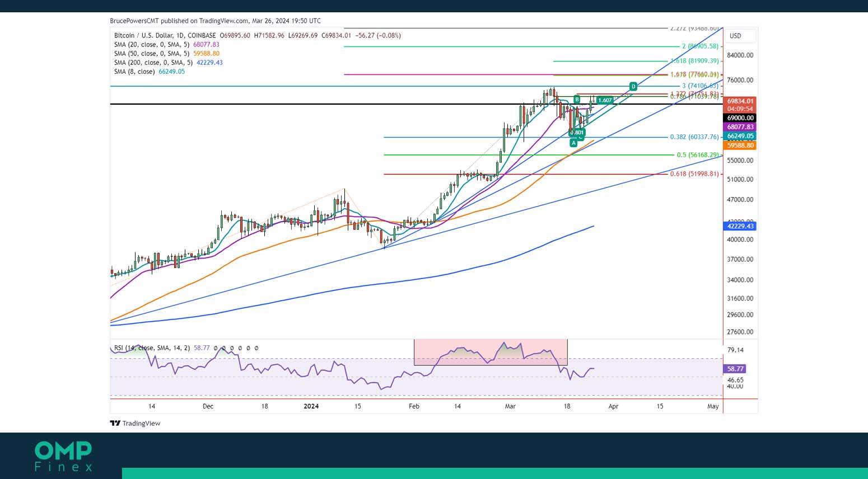Click the Feb label on time axis
868x479 pixels.
pyautogui.click(x=414, y=406)
